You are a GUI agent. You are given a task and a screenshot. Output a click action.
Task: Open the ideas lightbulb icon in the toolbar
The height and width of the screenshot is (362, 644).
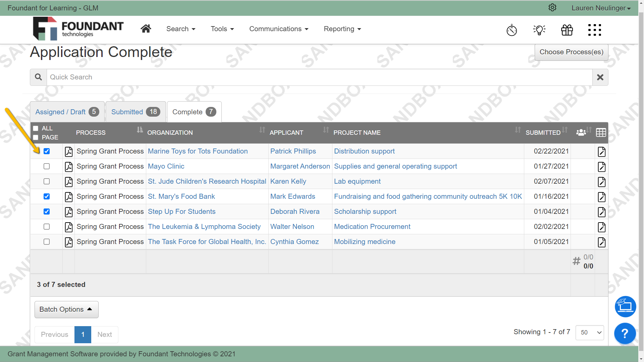539,30
